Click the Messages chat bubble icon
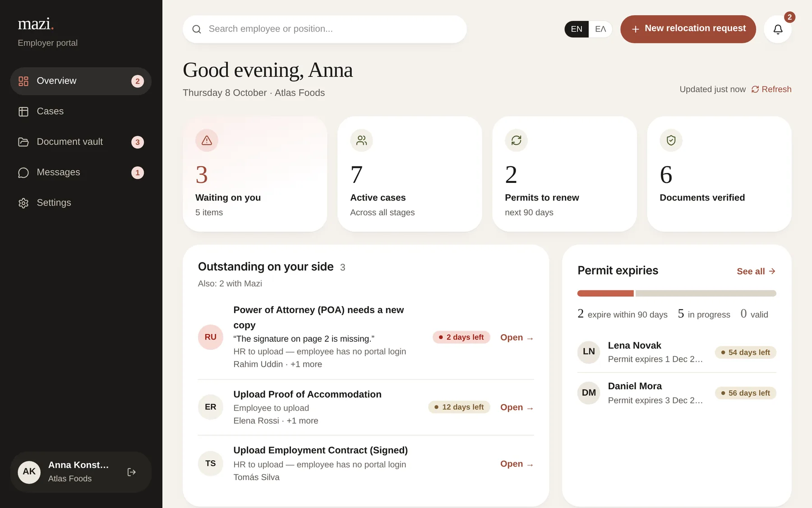Image resolution: width=812 pixels, height=508 pixels. pyautogui.click(x=23, y=172)
